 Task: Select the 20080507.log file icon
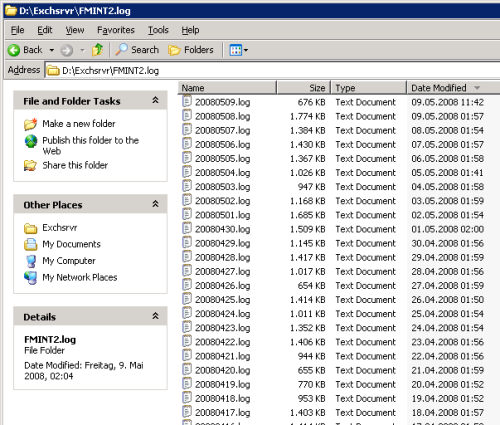tap(187, 129)
